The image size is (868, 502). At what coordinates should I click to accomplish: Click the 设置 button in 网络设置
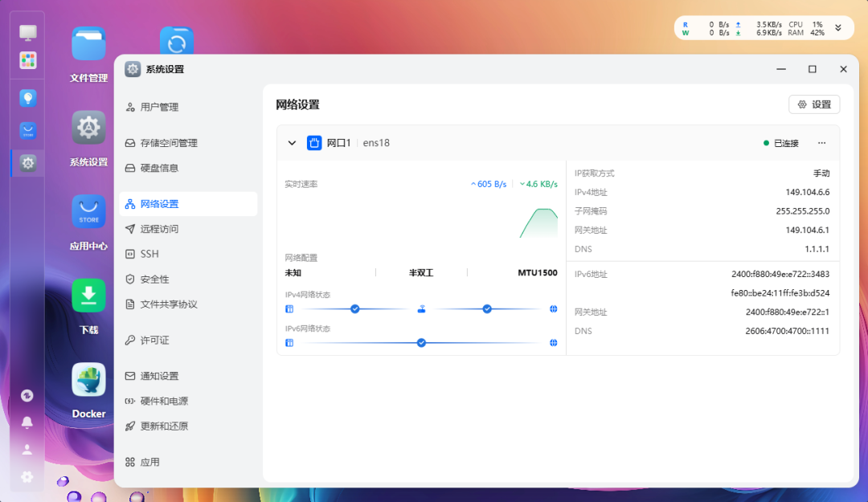coord(813,104)
